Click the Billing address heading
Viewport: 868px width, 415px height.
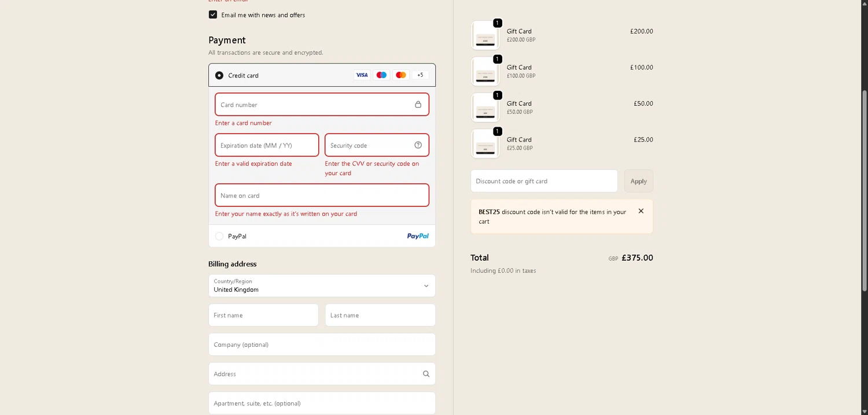click(232, 264)
